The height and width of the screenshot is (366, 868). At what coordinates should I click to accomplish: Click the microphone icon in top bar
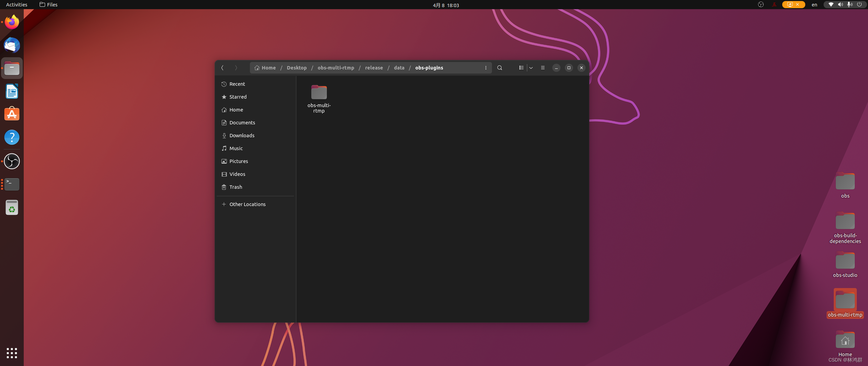pos(850,5)
